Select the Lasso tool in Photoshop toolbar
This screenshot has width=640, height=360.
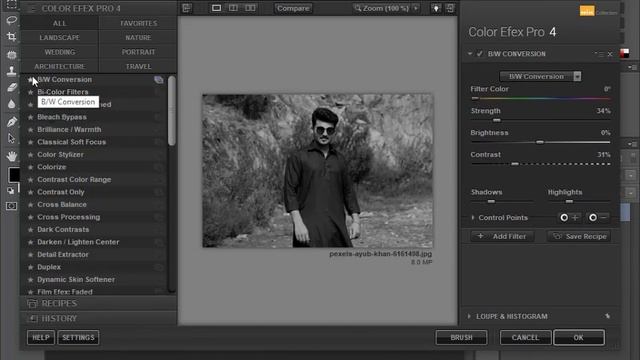(x=11, y=20)
